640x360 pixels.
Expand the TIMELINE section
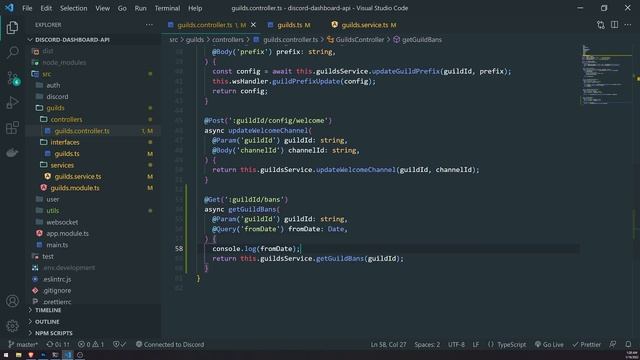[x=48, y=310]
